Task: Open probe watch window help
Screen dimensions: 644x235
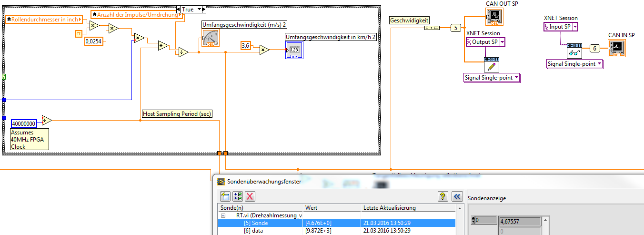Action: tap(443, 196)
